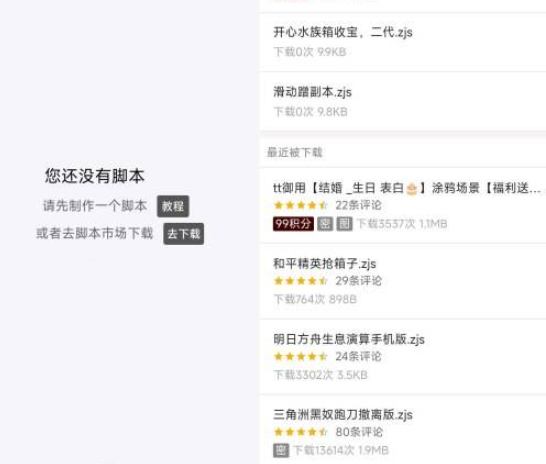Click the star rating under 和平精英抢箱子.zjs
This screenshot has height=464, width=546.
click(x=301, y=281)
